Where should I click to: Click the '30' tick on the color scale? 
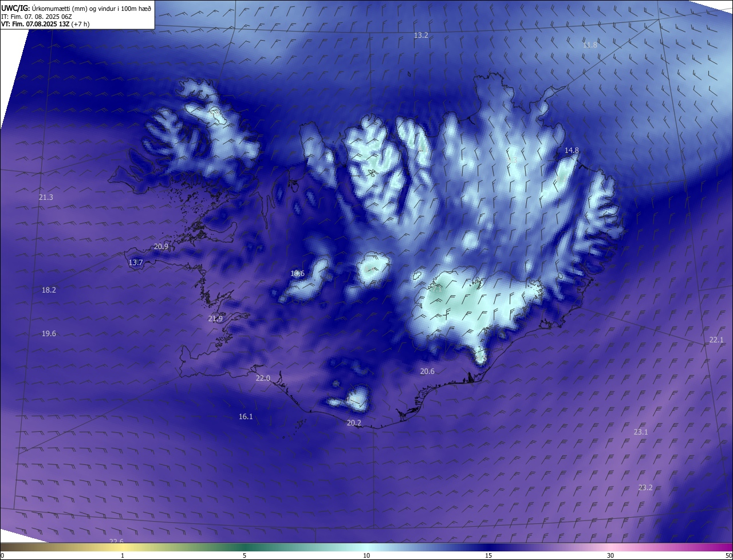(x=610, y=555)
